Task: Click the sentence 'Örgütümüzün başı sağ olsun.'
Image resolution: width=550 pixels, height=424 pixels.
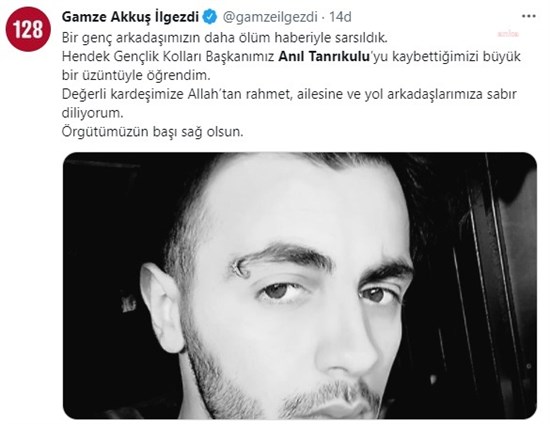Action: coord(152,132)
